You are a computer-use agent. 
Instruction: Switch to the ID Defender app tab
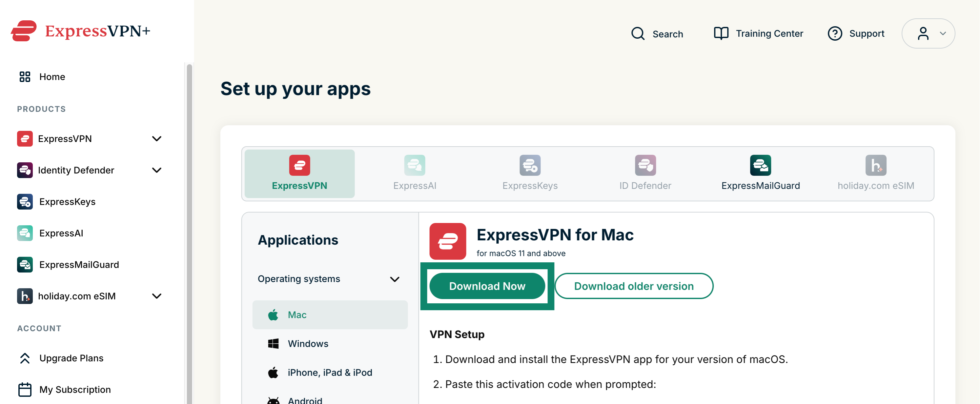point(645,173)
